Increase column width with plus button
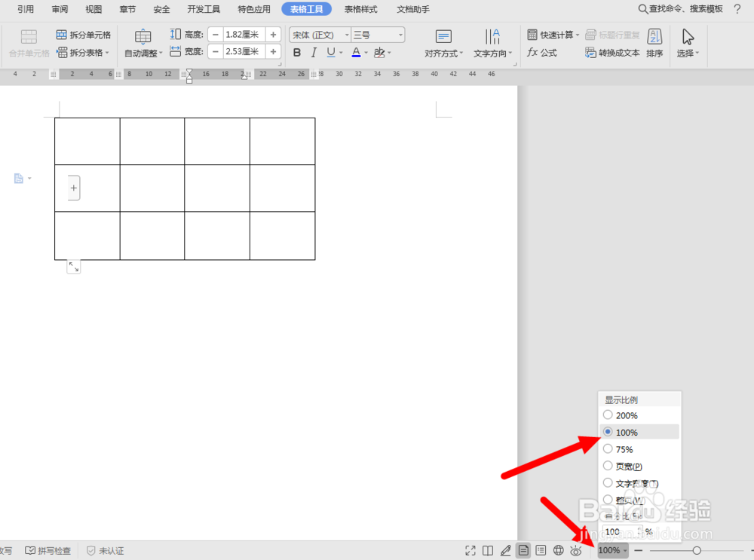The width and height of the screenshot is (754, 560). click(x=273, y=51)
